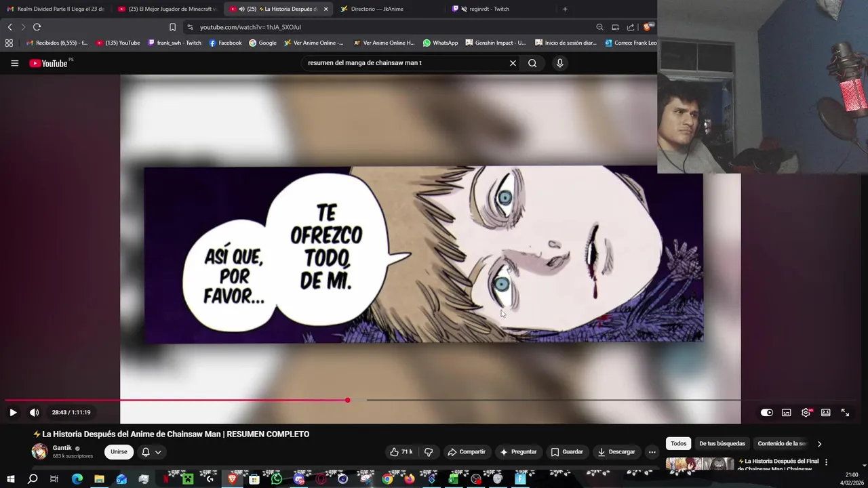Viewport: 868px width, 488px height.
Task: Expand the notification bell dropdown
Action: tap(151, 452)
